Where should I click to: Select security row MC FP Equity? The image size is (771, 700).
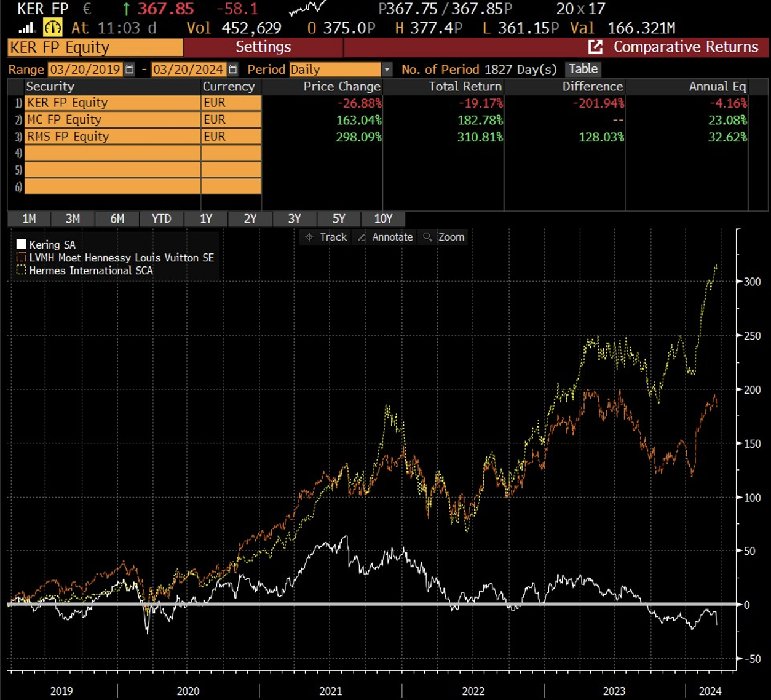tap(113, 119)
